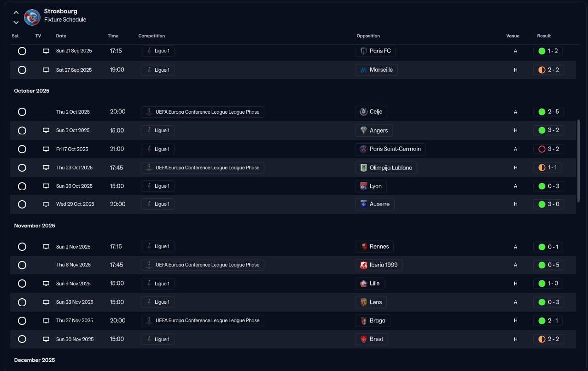Click the TV icon for the Marseille match
Screen dimensions: 588x371
coord(46,70)
